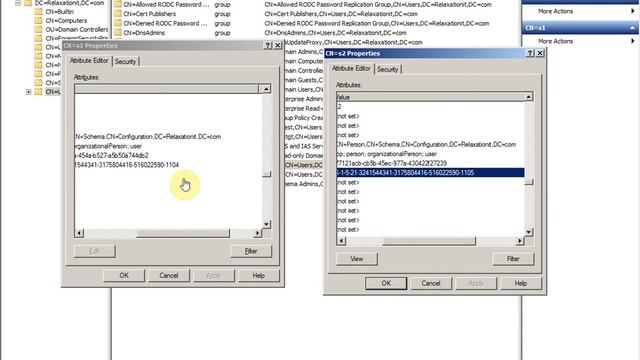Click View in the CN=s2 Properties dialog
Screen dimensions: 640x360
356,259
